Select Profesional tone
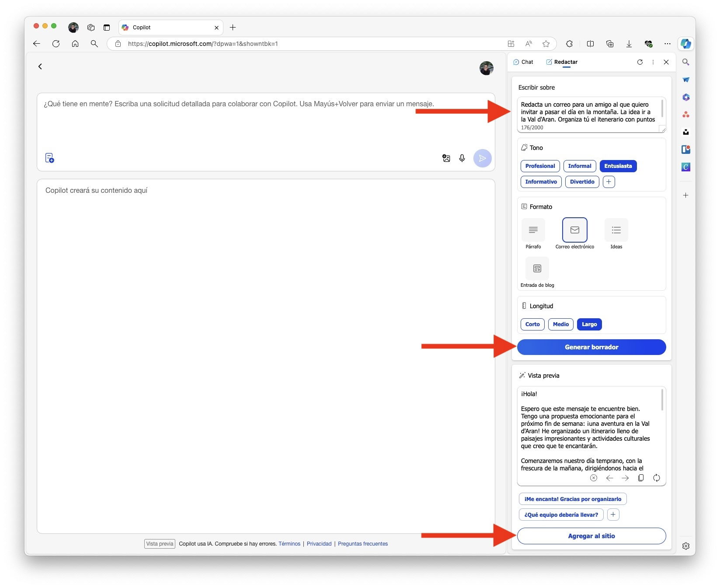720x588 pixels. [540, 166]
